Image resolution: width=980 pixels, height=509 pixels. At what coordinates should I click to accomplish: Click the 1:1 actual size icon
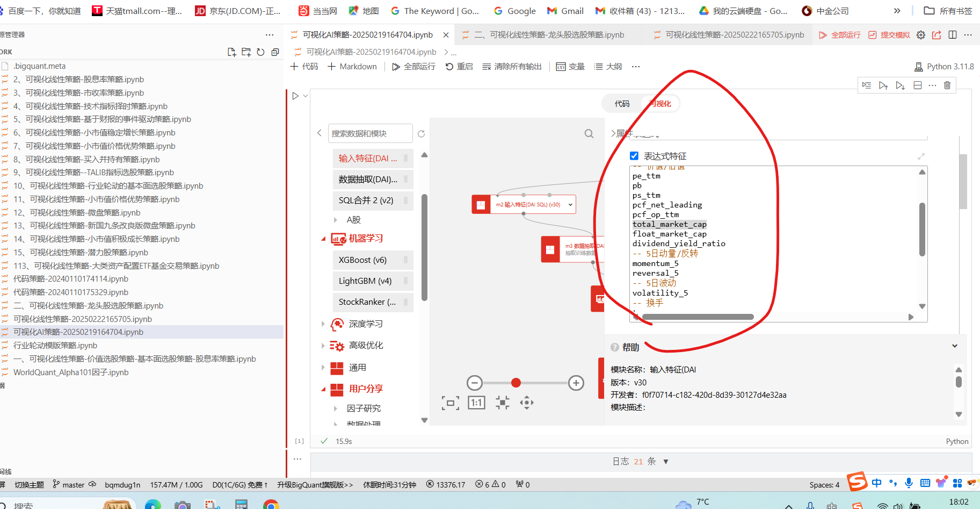[x=476, y=403]
